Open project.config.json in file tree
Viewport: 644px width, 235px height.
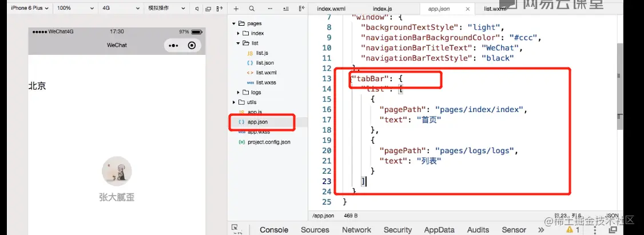point(269,142)
